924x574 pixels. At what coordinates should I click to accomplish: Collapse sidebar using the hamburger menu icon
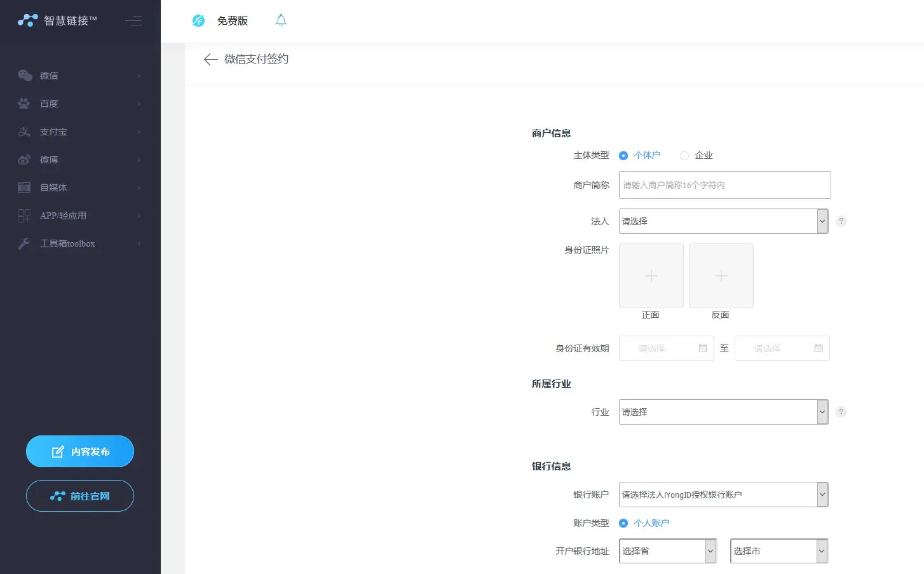pyautogui.click(x=133, y=21)
